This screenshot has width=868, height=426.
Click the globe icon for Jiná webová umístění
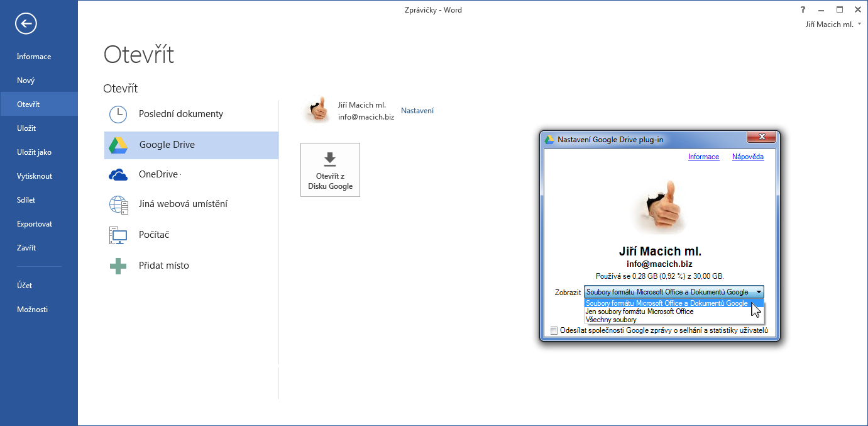tap(118, 205)
